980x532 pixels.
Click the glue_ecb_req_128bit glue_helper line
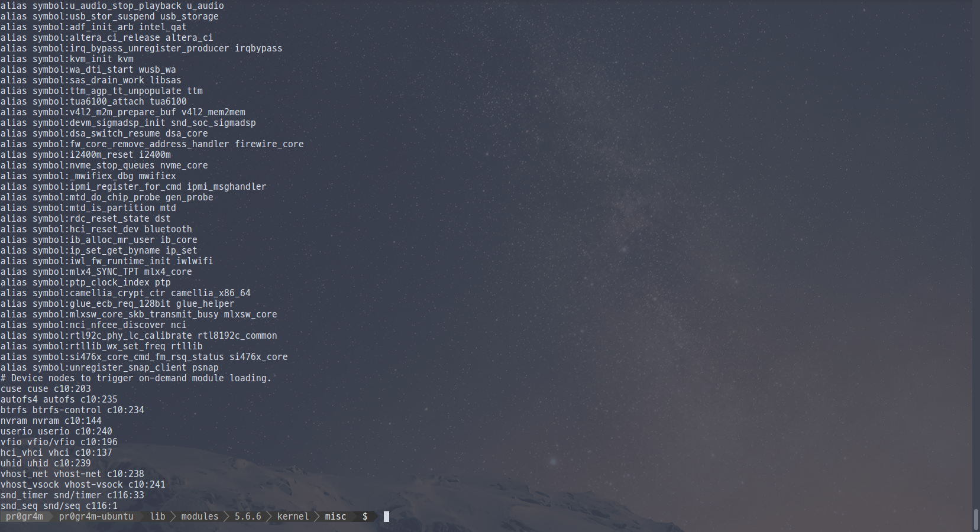[118, 304]
